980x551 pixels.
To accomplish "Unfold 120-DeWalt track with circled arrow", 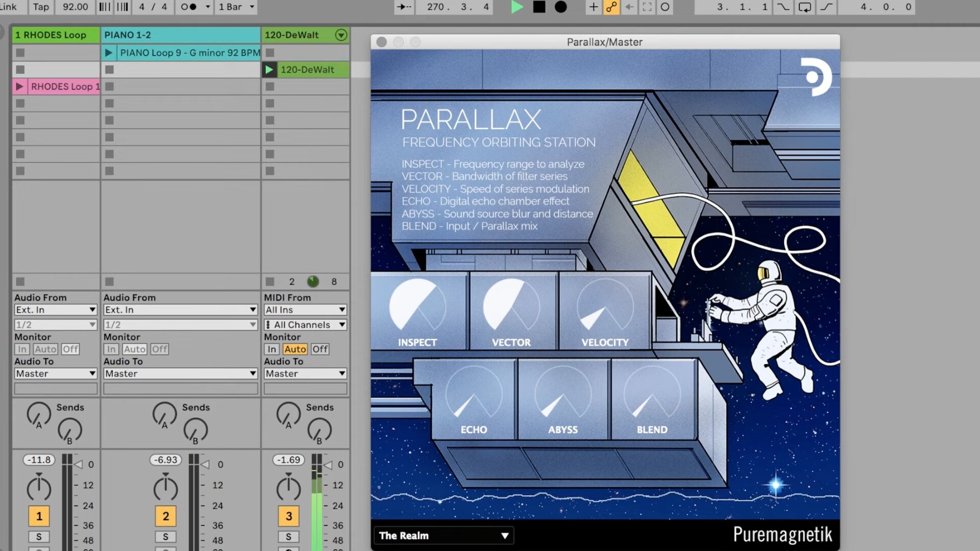I will (341, 35).
